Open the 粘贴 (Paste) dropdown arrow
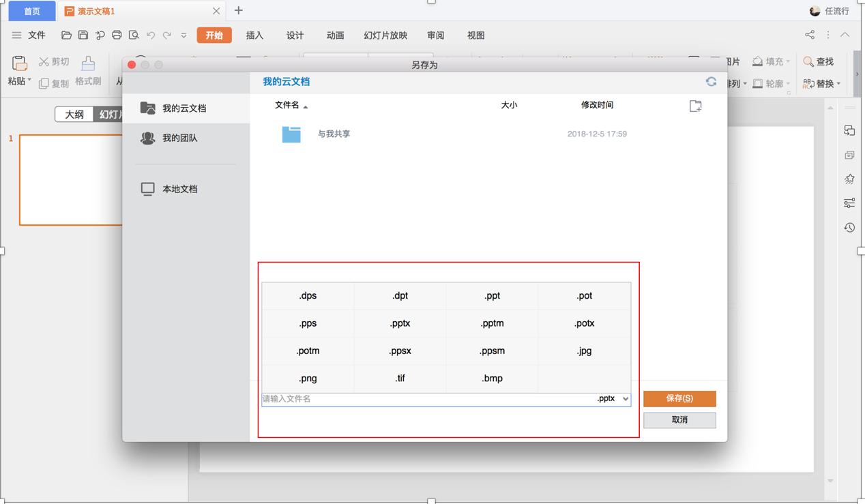 coord(29,78)
